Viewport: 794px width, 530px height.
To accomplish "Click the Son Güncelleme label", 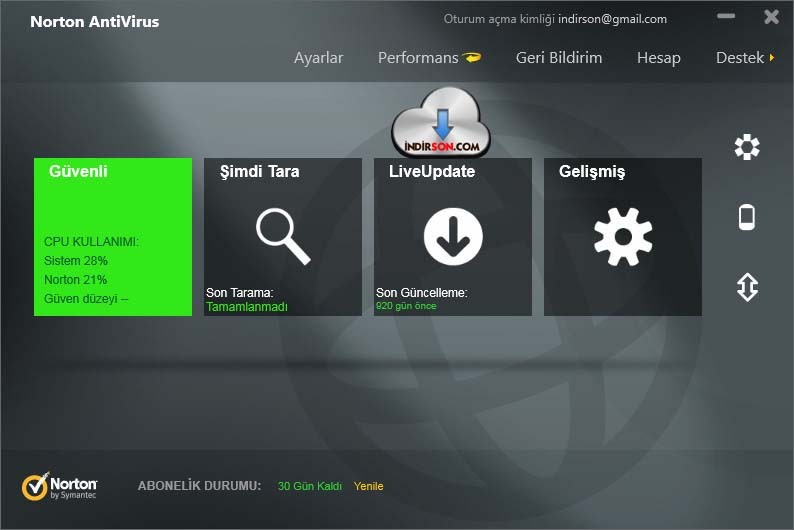I will click(421, 293).
